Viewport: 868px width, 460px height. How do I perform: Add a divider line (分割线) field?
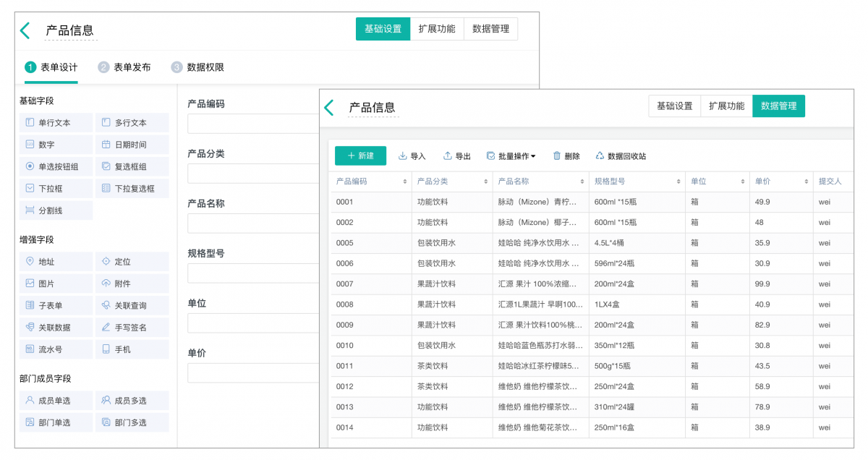coord(56,210)
